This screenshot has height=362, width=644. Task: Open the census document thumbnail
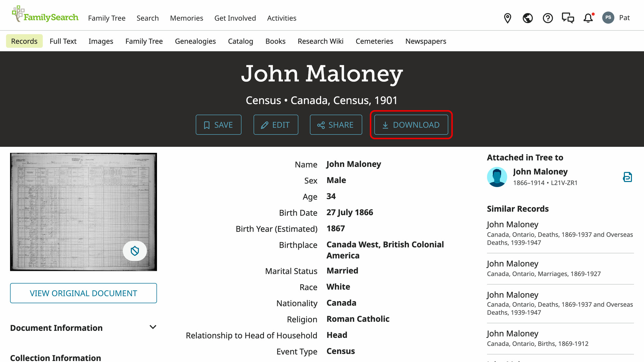coord(84,212)
